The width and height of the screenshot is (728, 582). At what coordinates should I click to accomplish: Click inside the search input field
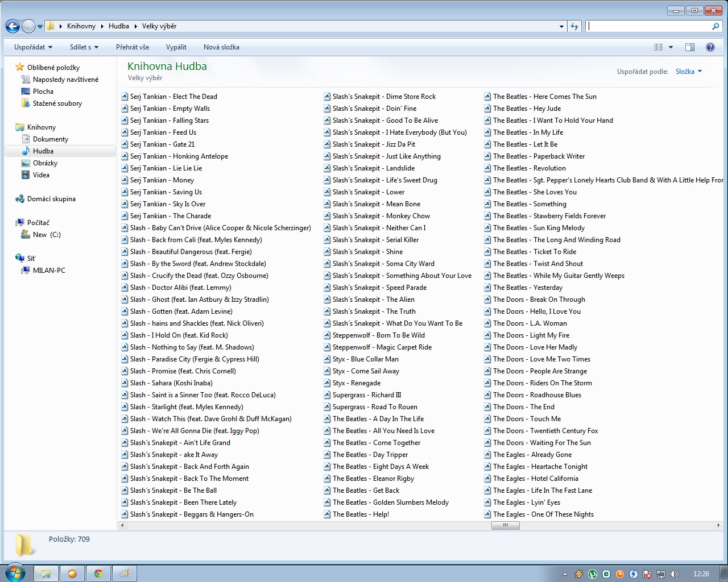(648, 26)
